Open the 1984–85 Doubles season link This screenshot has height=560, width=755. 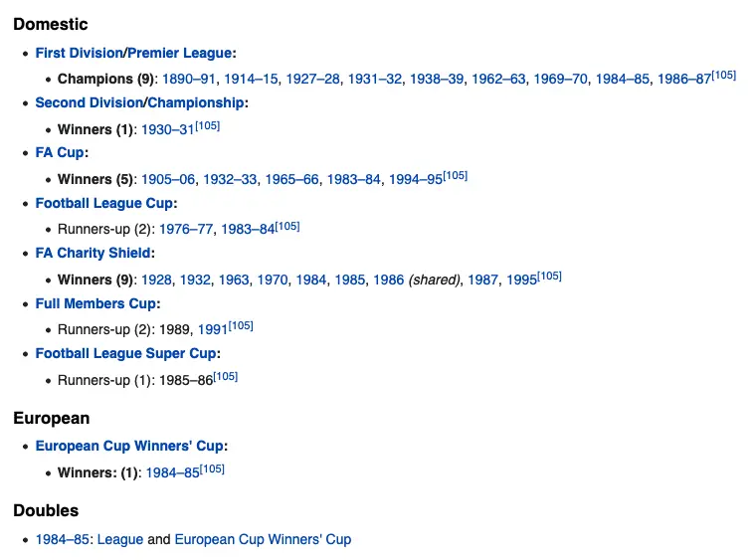coord(63,539)
